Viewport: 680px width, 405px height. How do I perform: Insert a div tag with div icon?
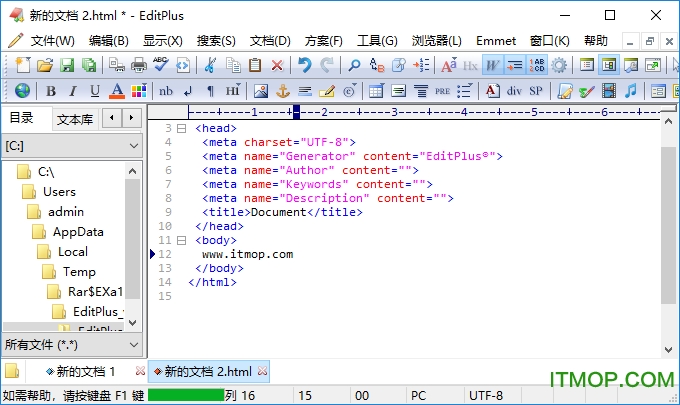(514, 91)
